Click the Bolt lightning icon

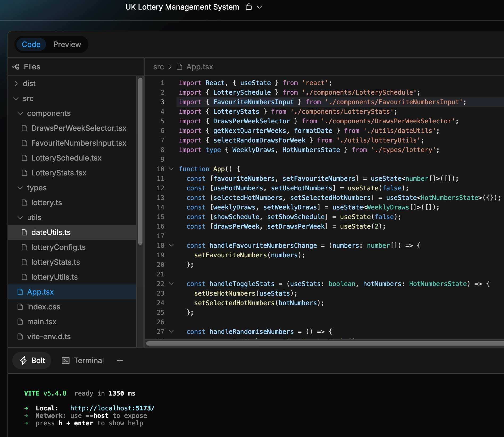coord(23,360)
